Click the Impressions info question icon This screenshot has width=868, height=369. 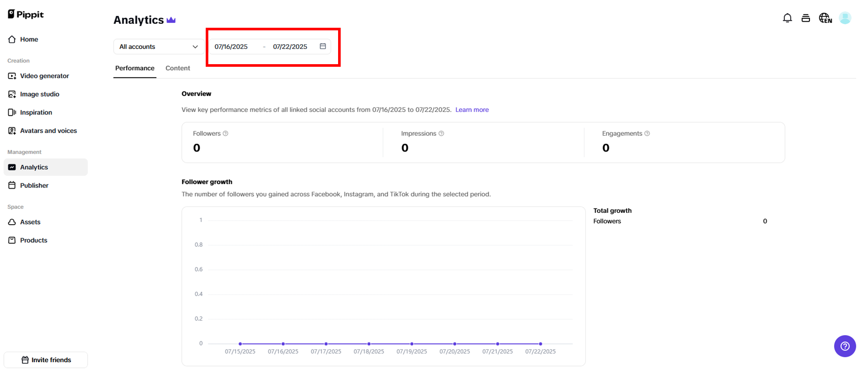[441, 134]
